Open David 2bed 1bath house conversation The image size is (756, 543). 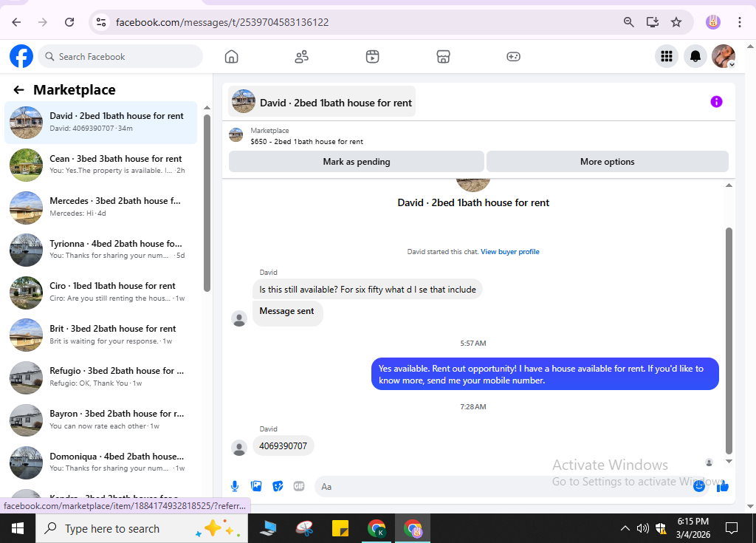[100, 122]
